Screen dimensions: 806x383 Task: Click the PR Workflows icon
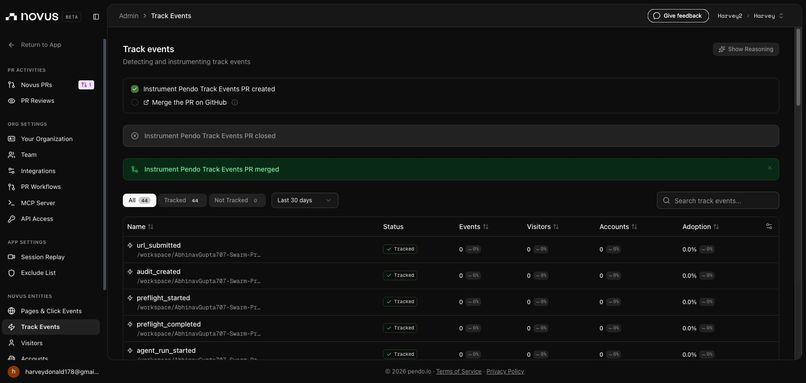pyautogui.click(x=11, y=187)
